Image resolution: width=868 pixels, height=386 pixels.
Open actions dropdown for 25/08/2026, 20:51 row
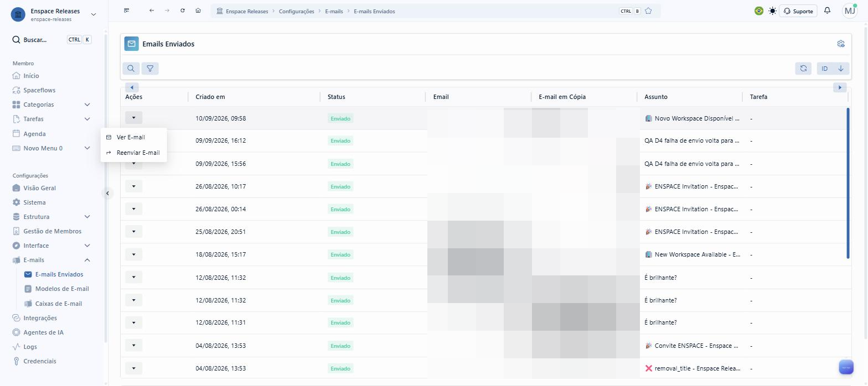[133, 232]
